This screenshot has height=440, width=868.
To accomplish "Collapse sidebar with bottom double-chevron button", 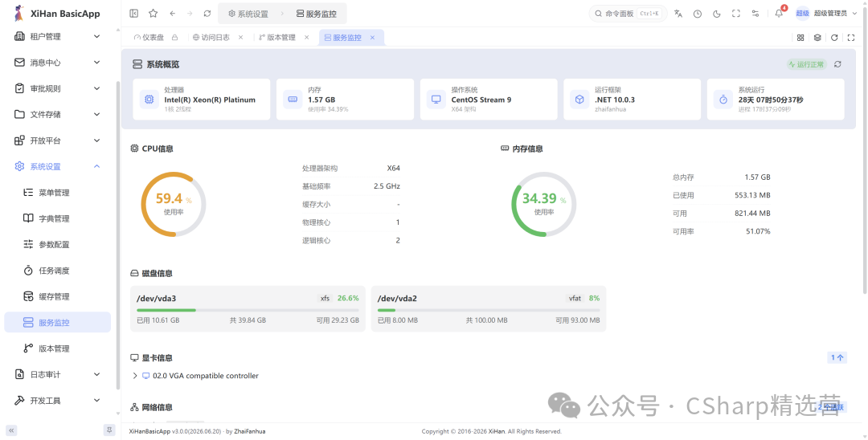I will click(x=11, y=430).
